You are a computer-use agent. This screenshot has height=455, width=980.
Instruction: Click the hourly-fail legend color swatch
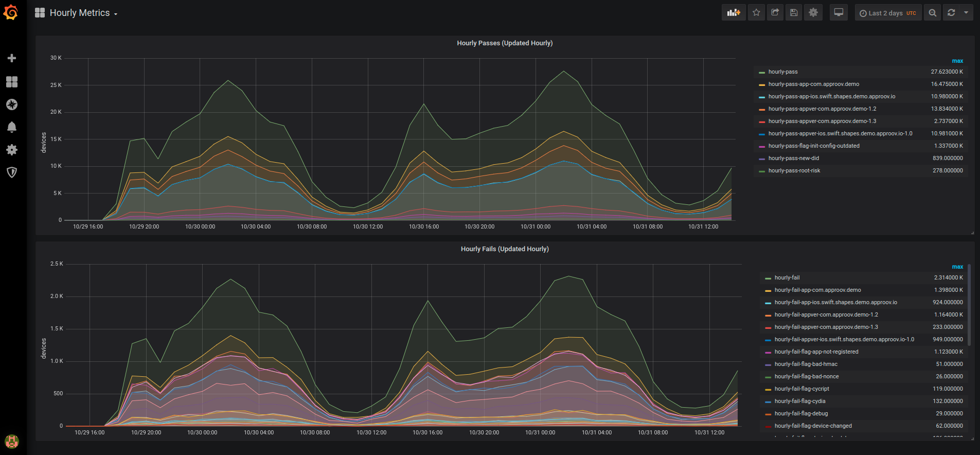click(x=768, y=278)
